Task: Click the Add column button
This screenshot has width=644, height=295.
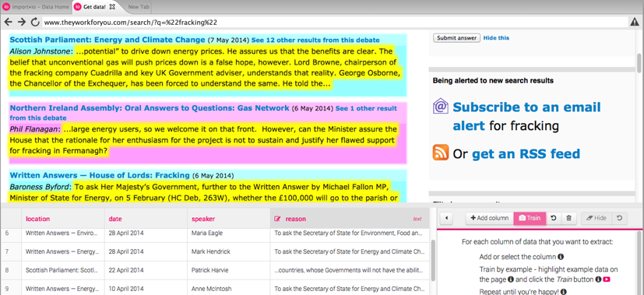Action: coord(490,218)
